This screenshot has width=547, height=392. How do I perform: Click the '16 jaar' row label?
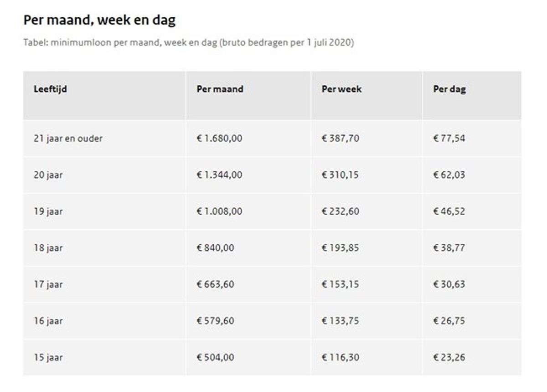[48, 321]
